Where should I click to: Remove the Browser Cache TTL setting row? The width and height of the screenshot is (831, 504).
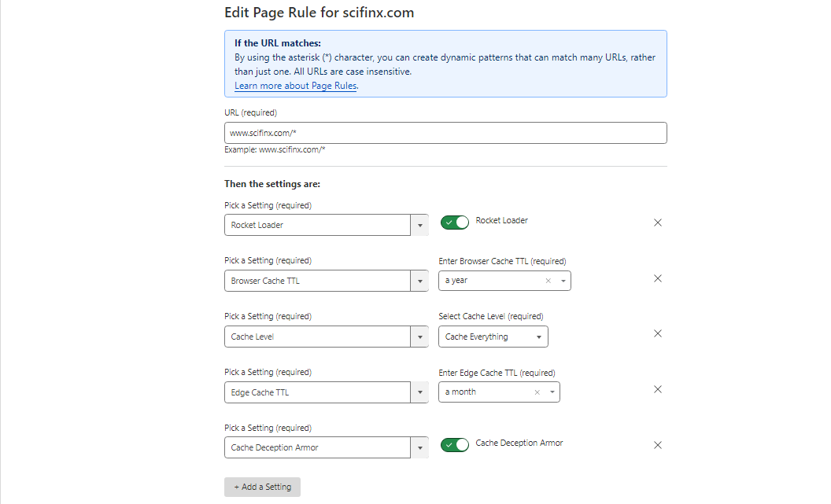[x=658, y=278]
